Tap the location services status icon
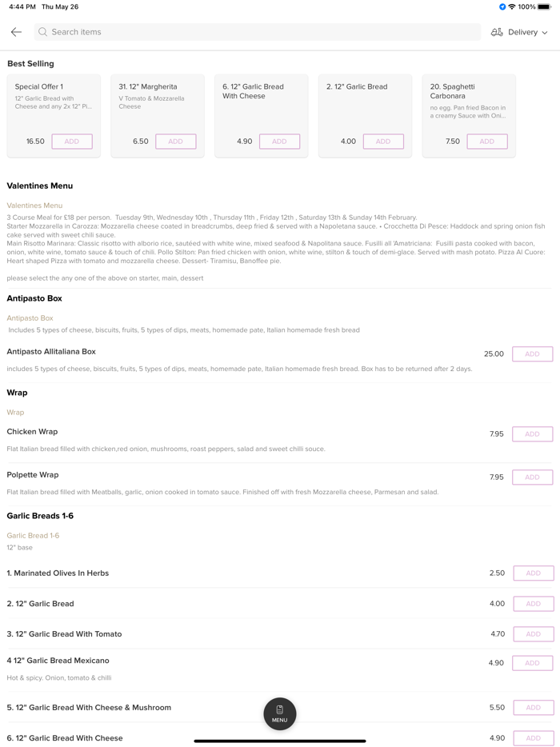The width and height of the screenshot is (560, 747). click(x=502, y=7)
